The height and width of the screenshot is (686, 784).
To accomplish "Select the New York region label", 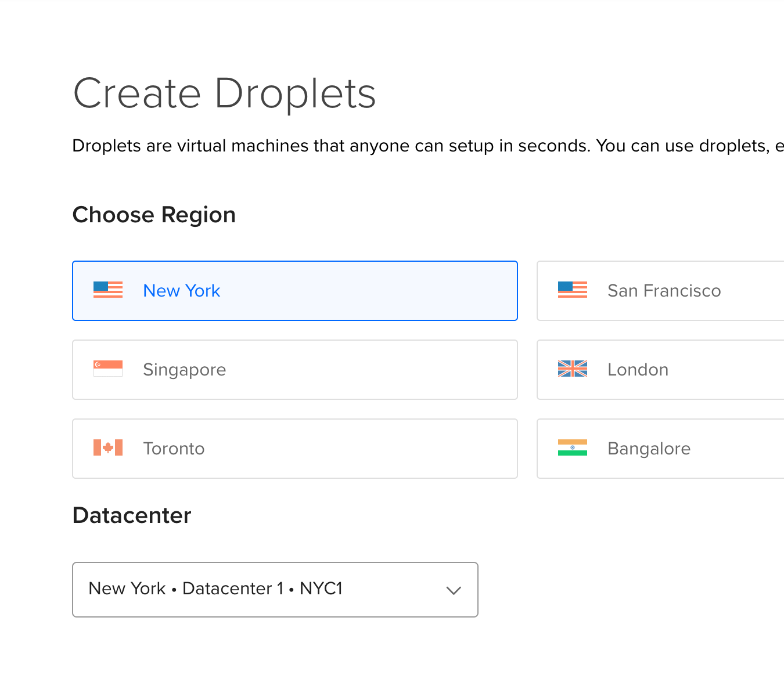I will pyautogui.click(x=181, y=291).
